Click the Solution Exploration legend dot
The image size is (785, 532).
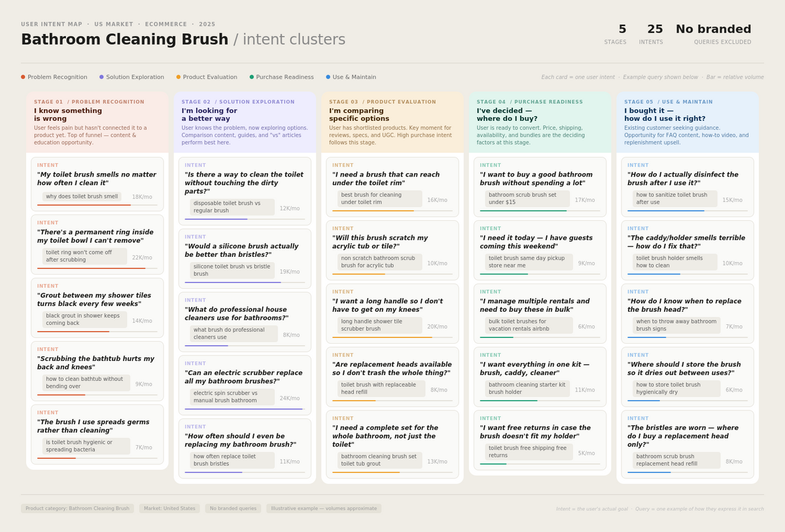point(101,77)
